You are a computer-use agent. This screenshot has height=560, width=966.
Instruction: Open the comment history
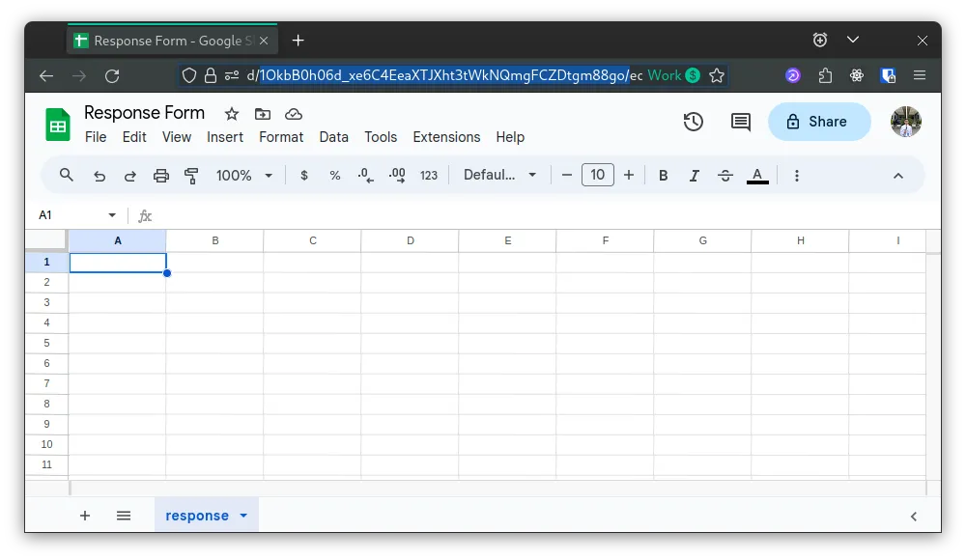(x=740, y=122)
